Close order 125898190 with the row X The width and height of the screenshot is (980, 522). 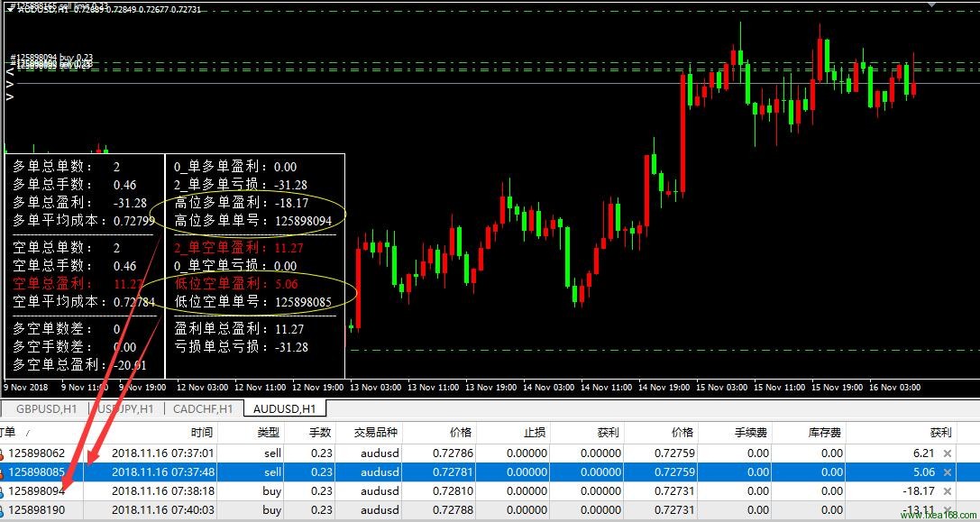tap(948, 510)
